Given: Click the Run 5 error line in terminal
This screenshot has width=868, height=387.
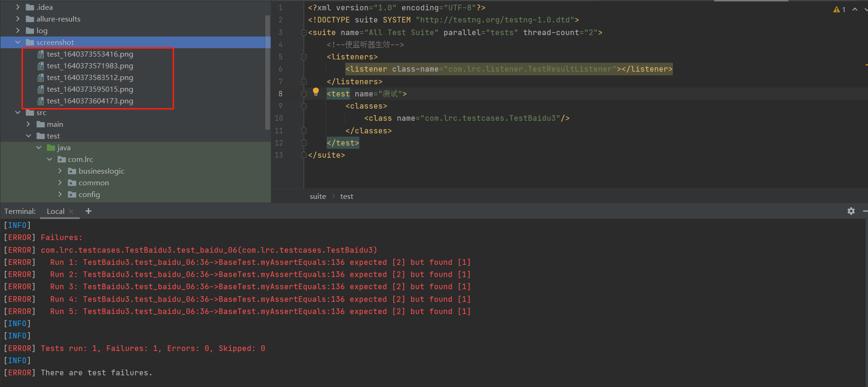Looking at the screenshot, I should pos(237,312).
